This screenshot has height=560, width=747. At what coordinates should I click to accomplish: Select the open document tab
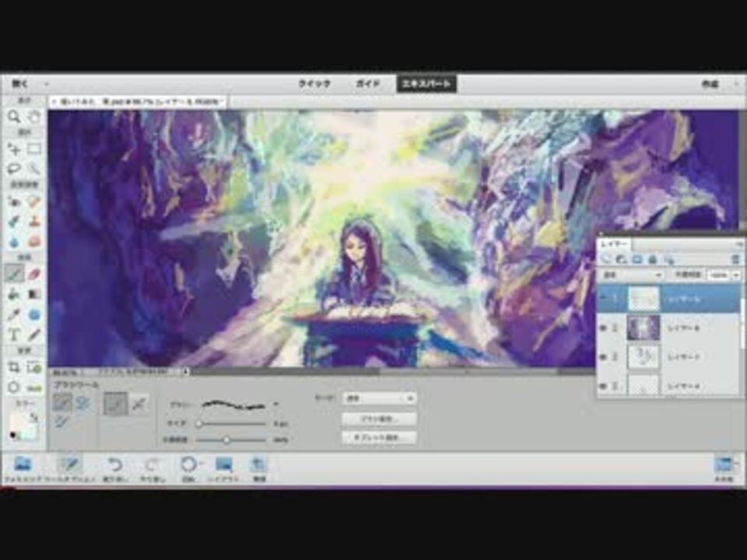pyautogui.click(x=139, y=102)
